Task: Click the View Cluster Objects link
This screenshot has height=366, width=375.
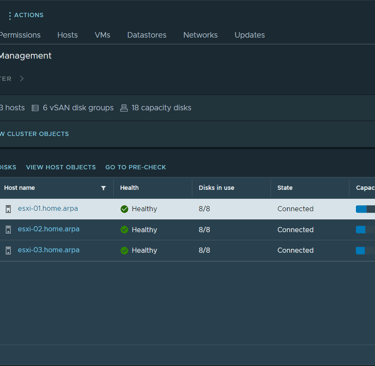Action: (x=34, y=134)
